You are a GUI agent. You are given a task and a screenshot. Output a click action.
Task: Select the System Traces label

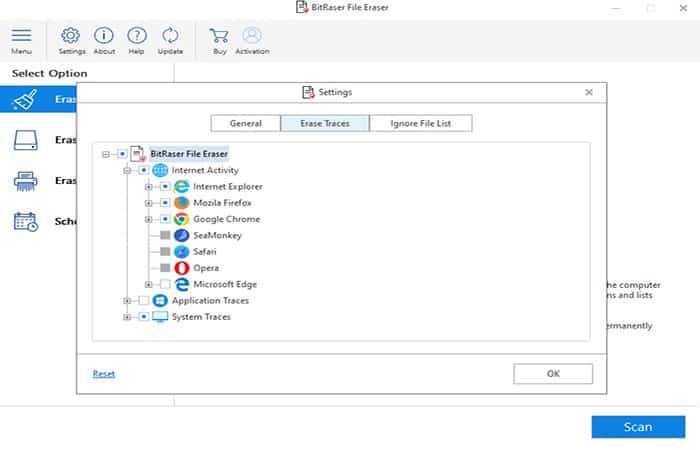[x=201, y=317]
